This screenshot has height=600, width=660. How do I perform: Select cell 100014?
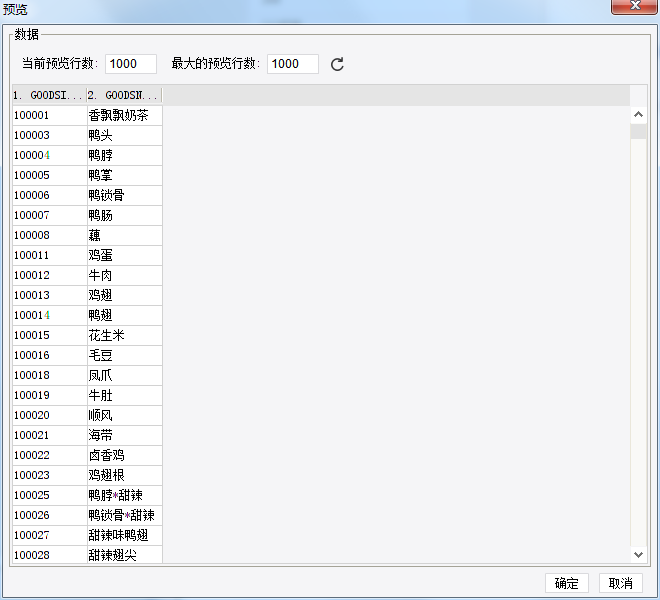tap(50, 315)
